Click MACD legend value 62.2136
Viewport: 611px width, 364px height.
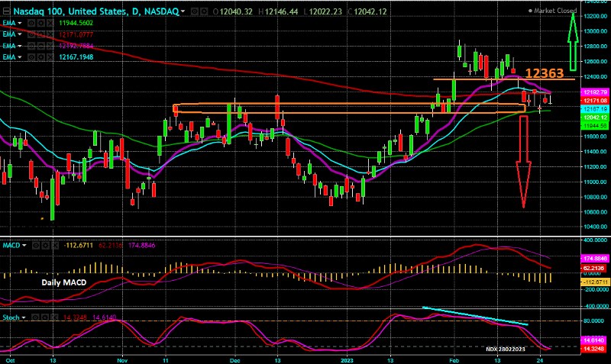[110, 246]
